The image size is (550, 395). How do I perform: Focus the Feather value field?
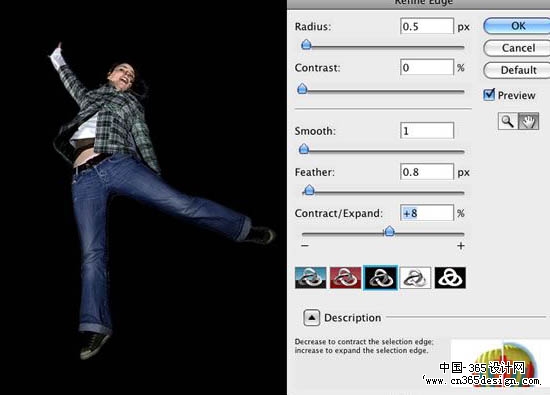[x=427, y=172]
